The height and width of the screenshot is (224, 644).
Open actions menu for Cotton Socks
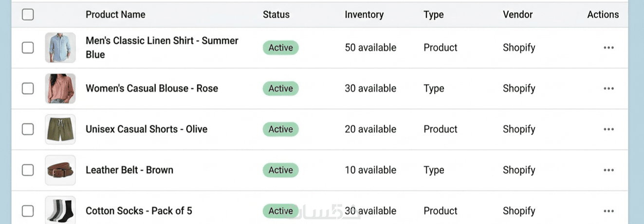608,211
